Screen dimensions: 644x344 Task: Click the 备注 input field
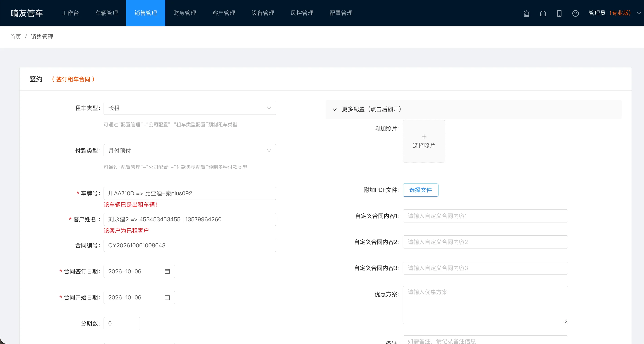tap(485, 340)
